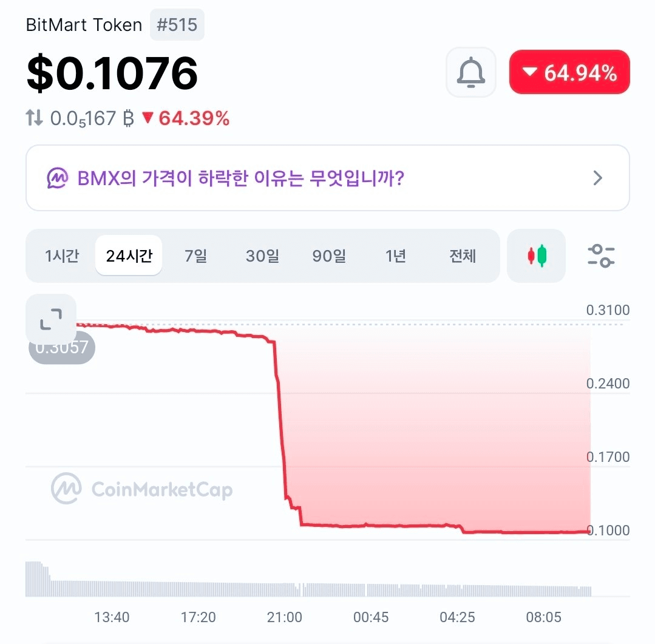Open BMX의 가격이 하락한 이유는 무엇입니까 link
Screen dimensions: 655x644
(240, 178)
